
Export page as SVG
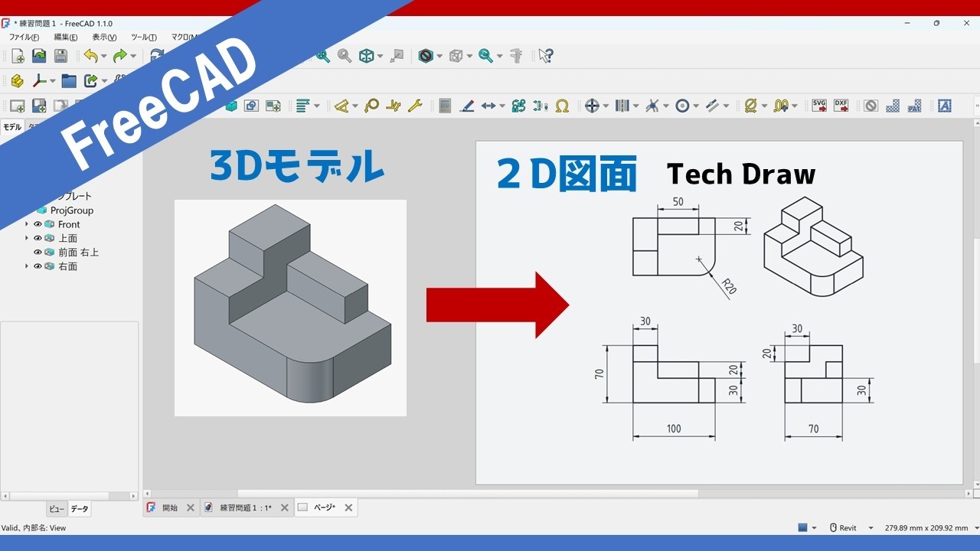coord(819,106)
